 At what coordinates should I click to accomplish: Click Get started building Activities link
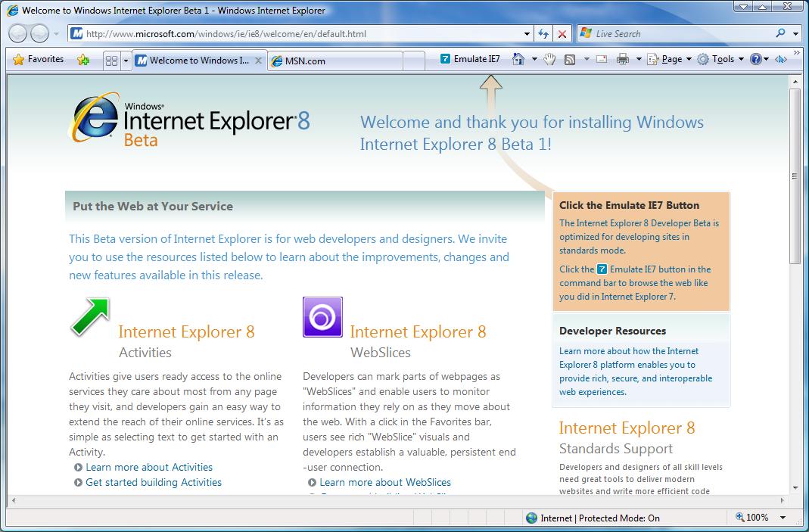[x=153, y=482]
